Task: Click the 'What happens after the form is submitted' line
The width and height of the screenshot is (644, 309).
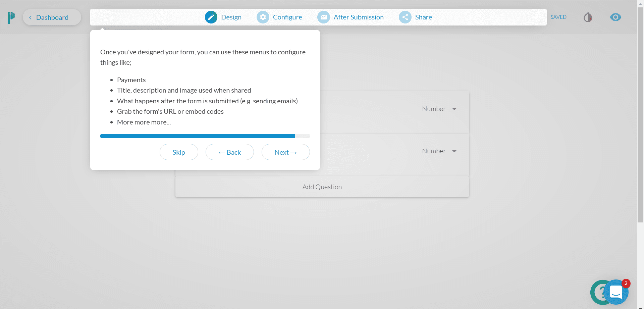Action: pos(207,101)
